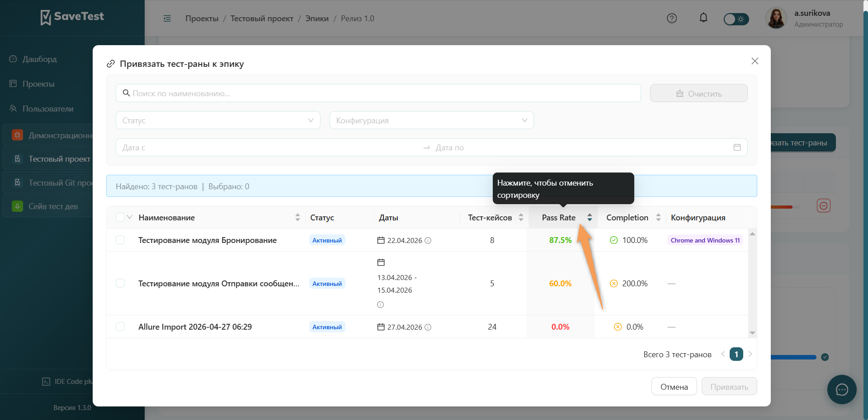This screenshot has height=420, width=868.
Task: Go to Эпики in breadcrumb
Action: [x=317, y=19]
